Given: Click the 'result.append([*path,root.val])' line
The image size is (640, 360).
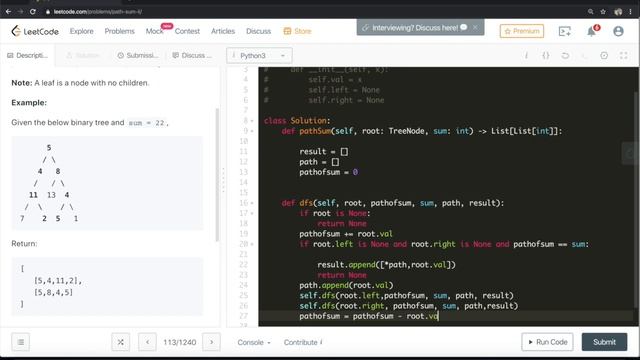Looking at the screenshot, I should coord(386,265).
